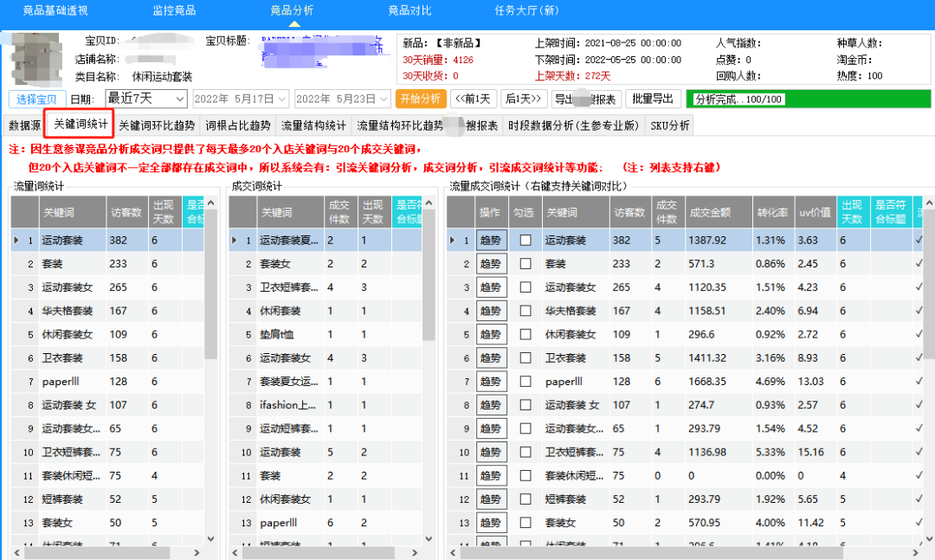Click the <<前1天 button
This screenshot has width=935, height=560.
(474, 99)
